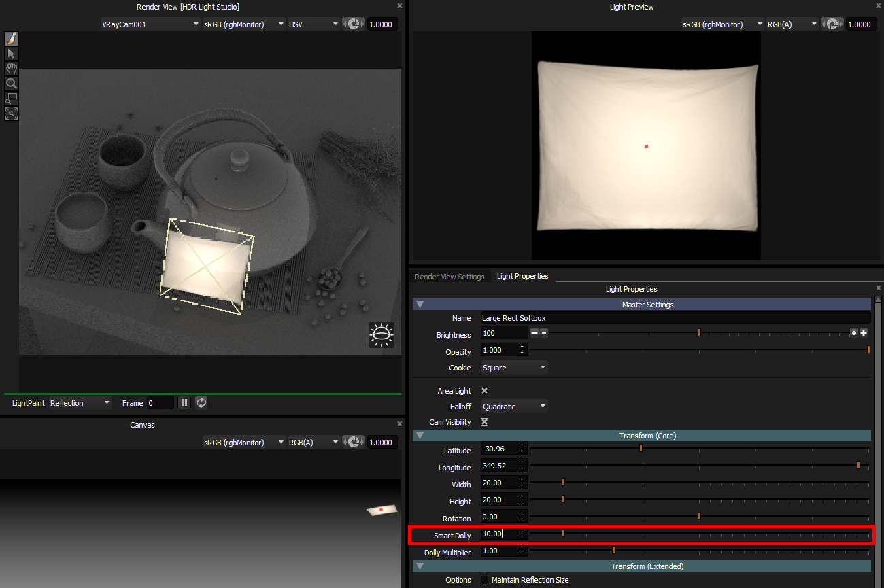Switch to the Render View Settings tab
The height and width of the screenshot is (588, 884).
(x=449, y=277)
